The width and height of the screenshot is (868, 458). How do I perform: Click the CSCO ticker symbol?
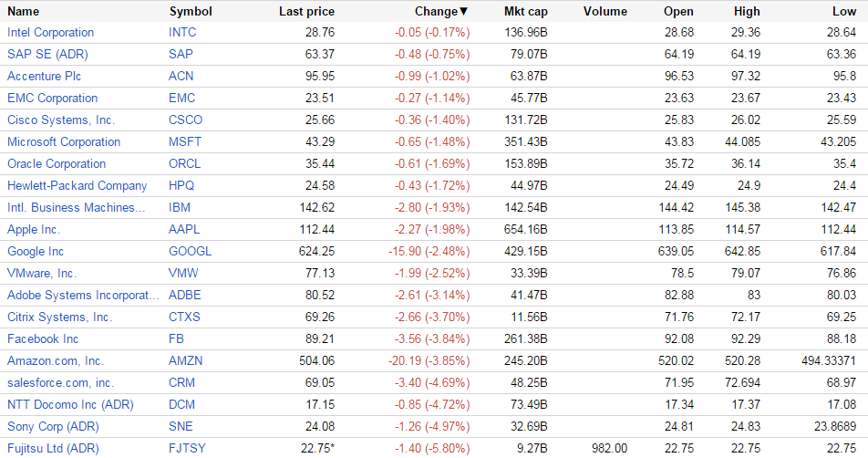(x=186, y=120)
